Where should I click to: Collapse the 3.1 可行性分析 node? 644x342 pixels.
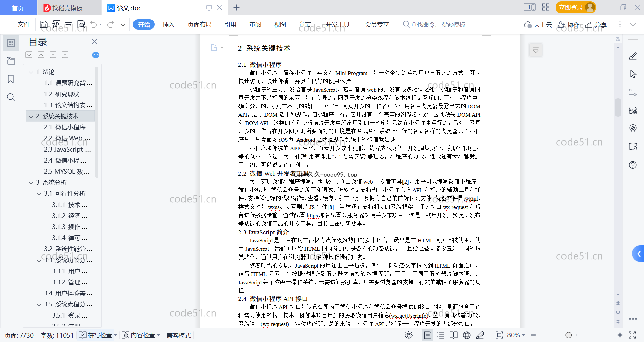coord(39,194)
